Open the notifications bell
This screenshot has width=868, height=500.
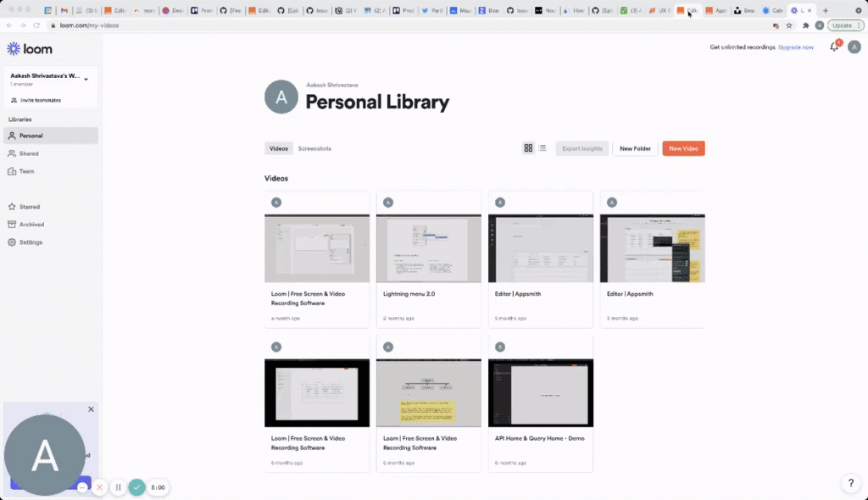pyautogui.click(x=834, y=47)
